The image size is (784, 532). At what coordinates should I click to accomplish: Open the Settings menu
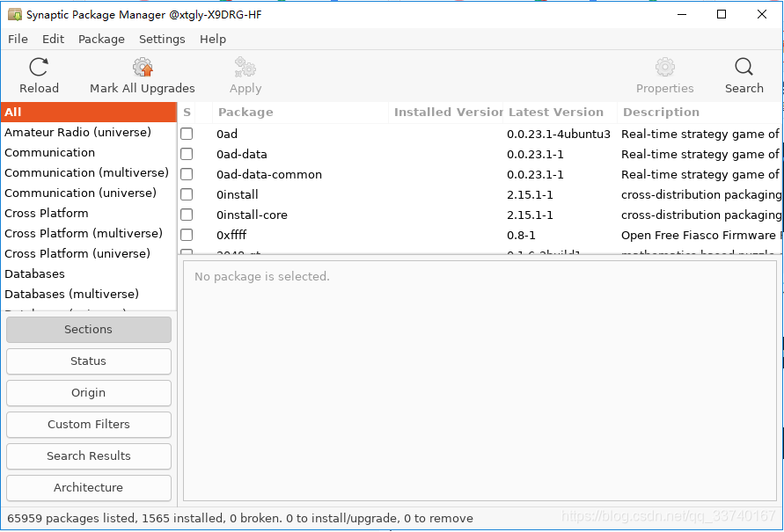(x=162, y=39)
